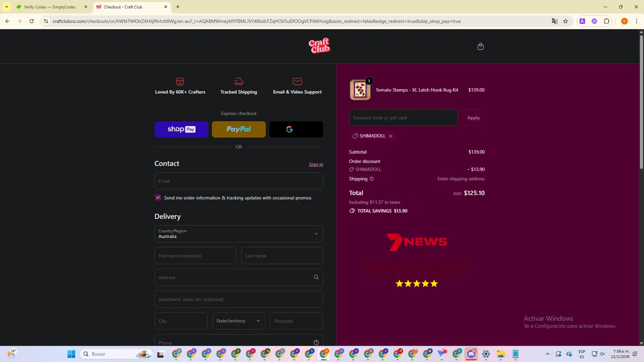Switch input language ESP indicator
The height and width of the screenshot is (362, 644).
point(582,354)
